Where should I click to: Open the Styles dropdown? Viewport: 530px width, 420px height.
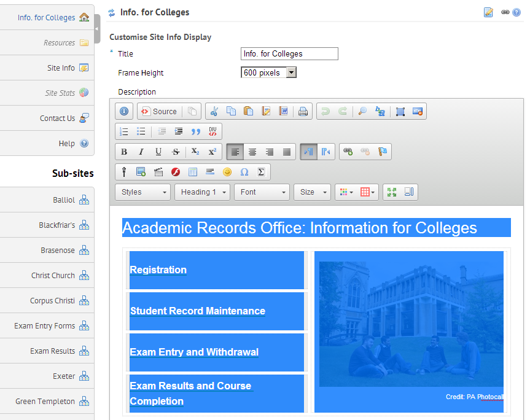(x=143, y=192)
